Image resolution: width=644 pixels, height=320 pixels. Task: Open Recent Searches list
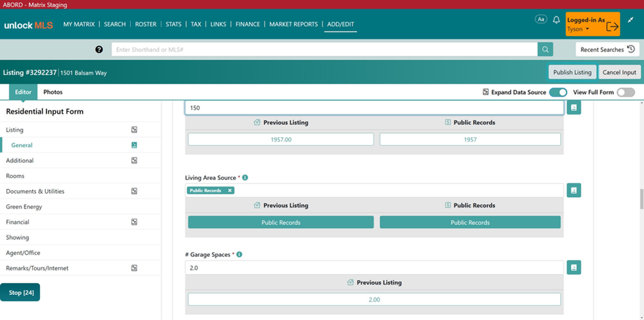tap(607, 49)
